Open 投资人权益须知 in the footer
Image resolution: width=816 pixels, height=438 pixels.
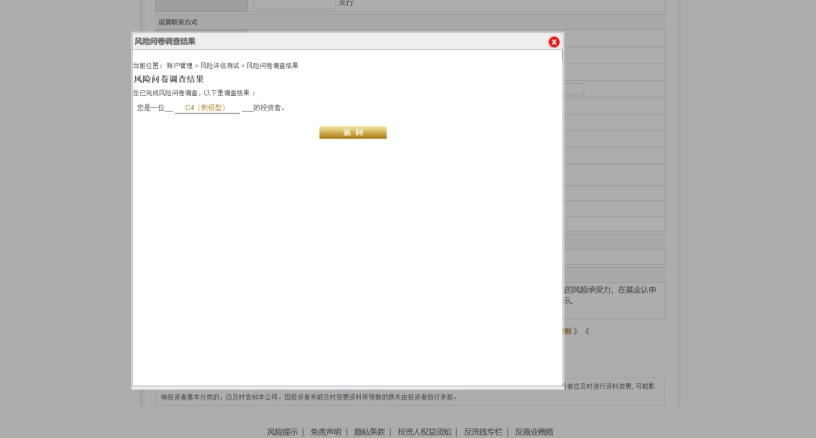coord(424,432)
